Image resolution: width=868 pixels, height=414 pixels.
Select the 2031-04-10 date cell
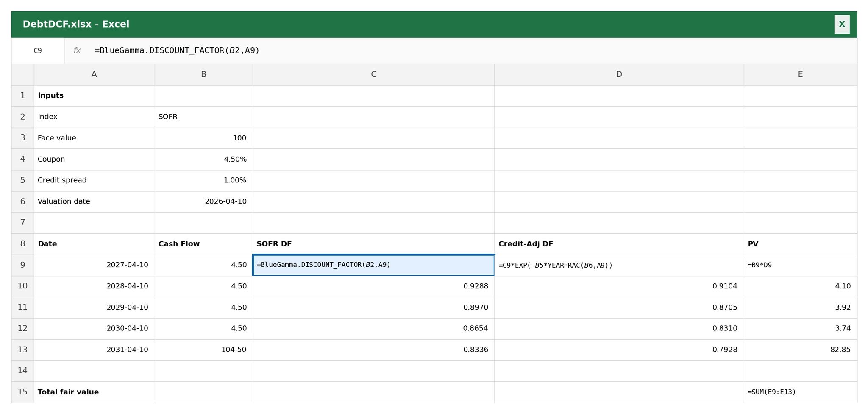click(x=94, y=350)
